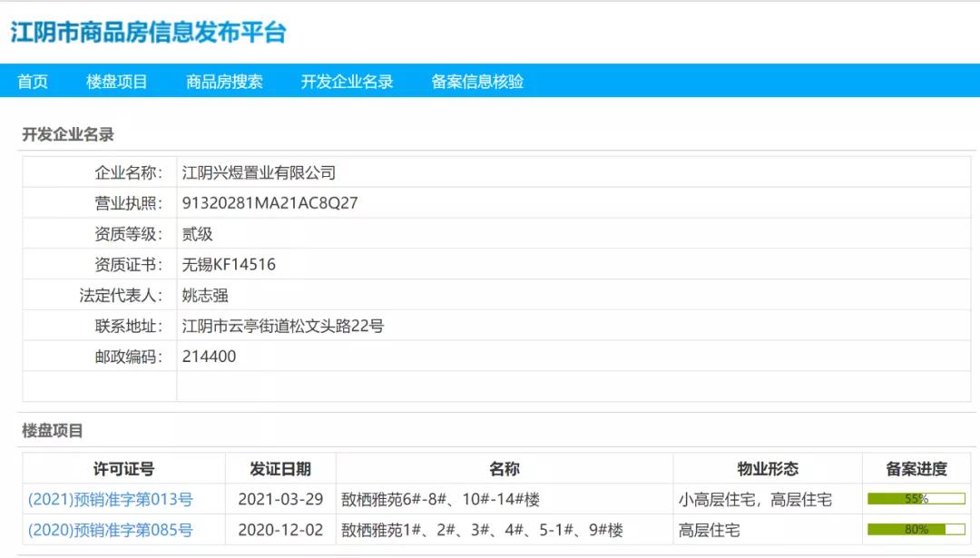Click the address 江阴市云亭街道松文头路22号

(284, 326)
